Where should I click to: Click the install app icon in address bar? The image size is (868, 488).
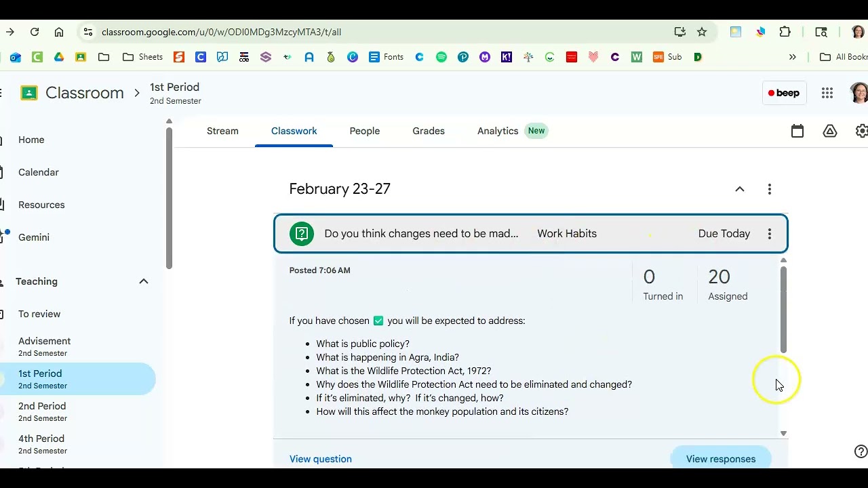point(680,32)
